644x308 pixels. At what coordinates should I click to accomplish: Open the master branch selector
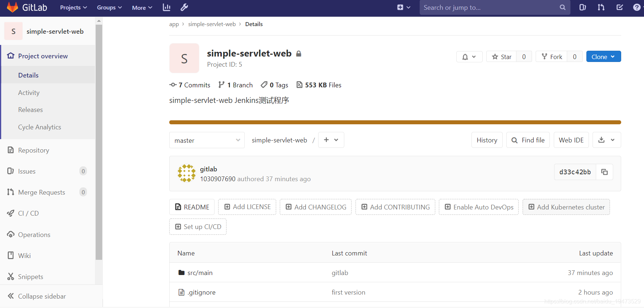[x=207, y=140]
